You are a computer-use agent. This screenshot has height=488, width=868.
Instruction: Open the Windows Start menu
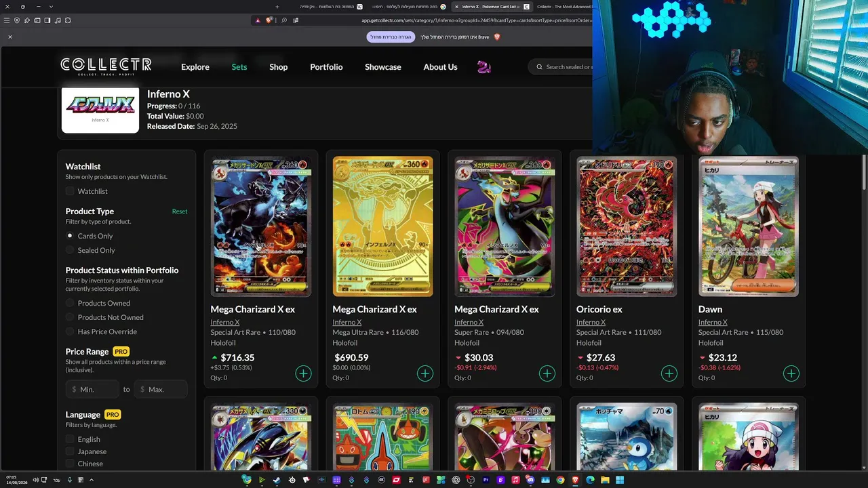point(620,480)
